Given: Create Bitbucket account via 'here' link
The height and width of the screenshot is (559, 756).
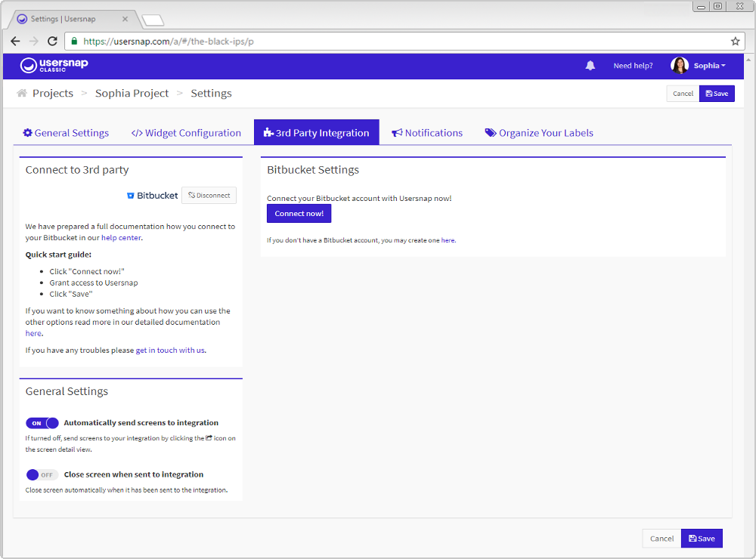Looking at the screenshot, I should 448,240.
